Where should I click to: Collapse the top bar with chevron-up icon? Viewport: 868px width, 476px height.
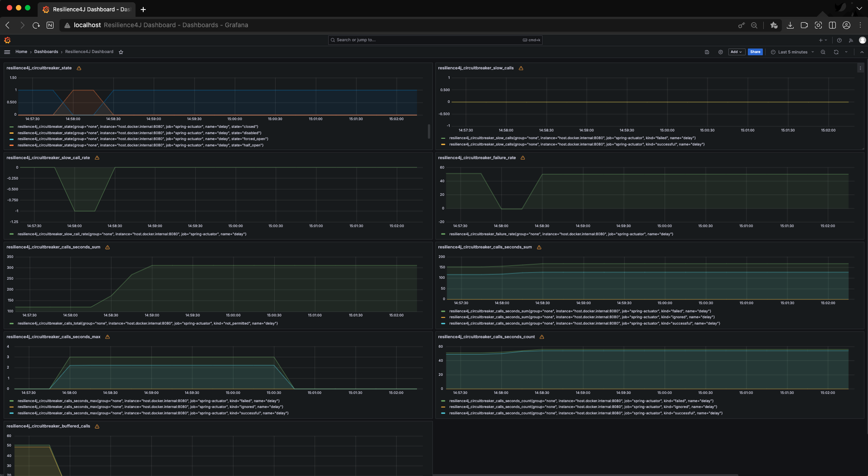click(x=862, y=52)
